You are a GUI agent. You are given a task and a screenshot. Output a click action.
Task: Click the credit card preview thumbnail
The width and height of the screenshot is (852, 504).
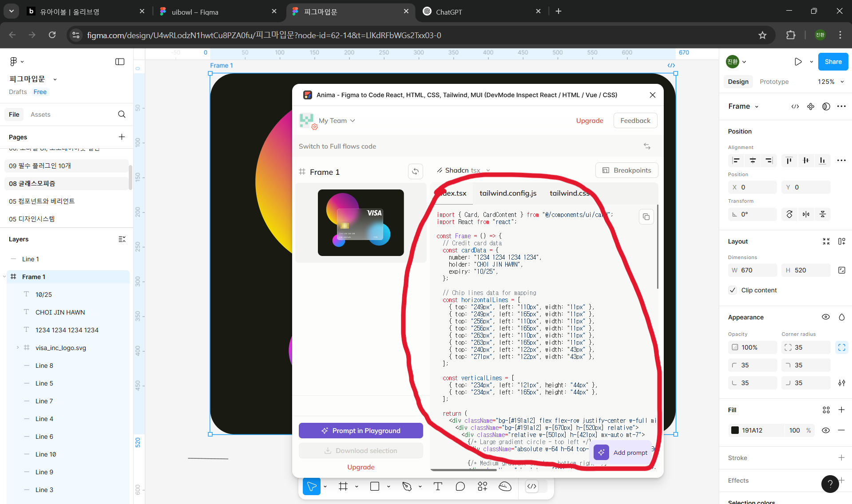point(361,223)
